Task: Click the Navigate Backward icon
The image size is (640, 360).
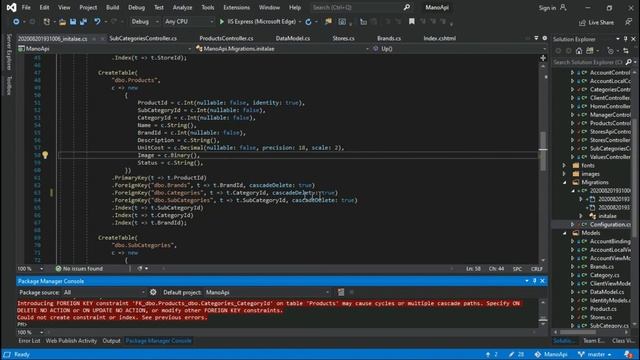Action: tap(16, 22)
